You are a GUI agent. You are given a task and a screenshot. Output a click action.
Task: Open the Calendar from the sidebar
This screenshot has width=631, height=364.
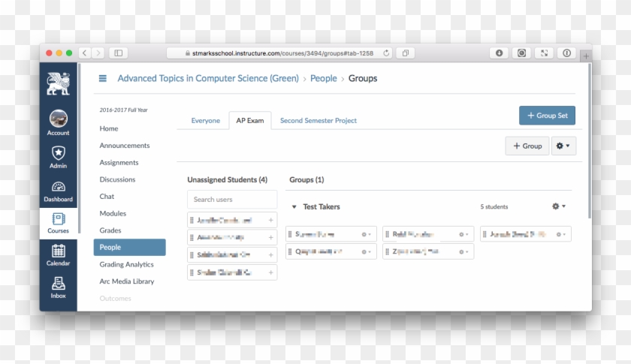tap(59, 255)
